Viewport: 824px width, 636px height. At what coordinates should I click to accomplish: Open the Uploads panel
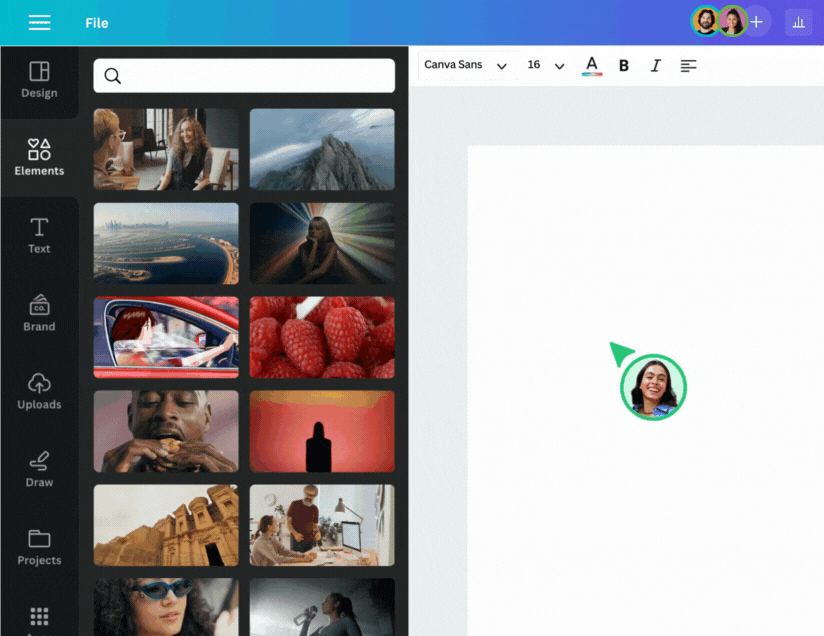point(39,391)
